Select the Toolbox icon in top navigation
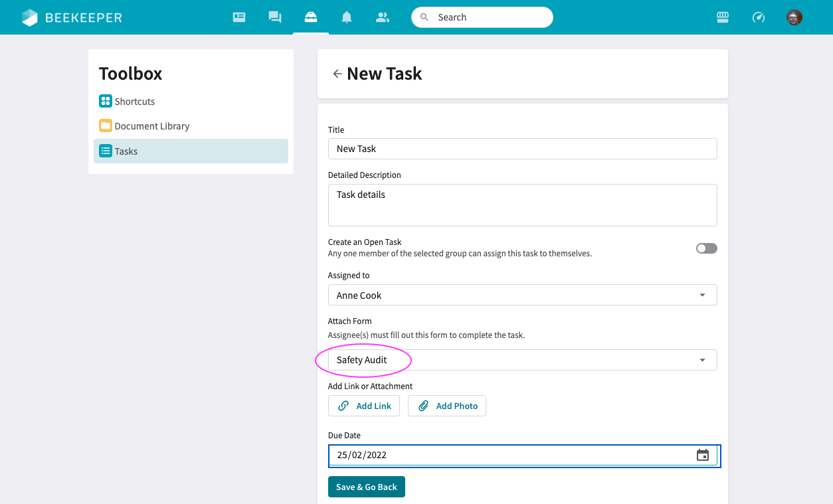The image size is (833, 504). [x=311, y=17]
